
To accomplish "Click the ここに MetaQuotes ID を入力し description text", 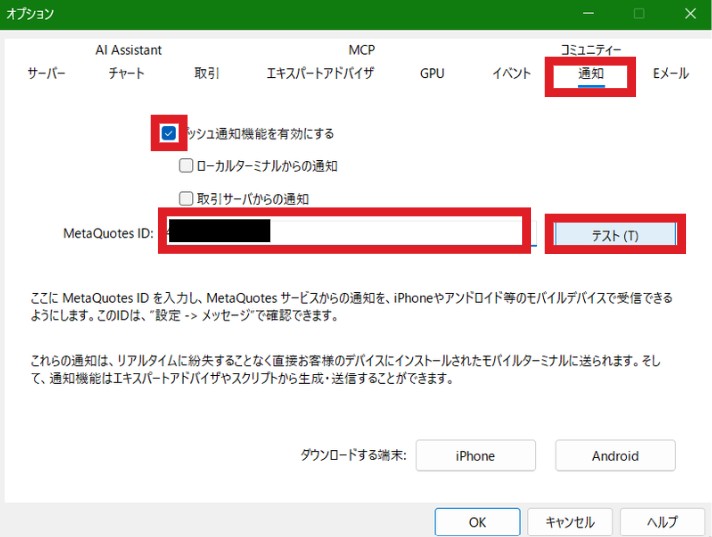I will (351, 306).
